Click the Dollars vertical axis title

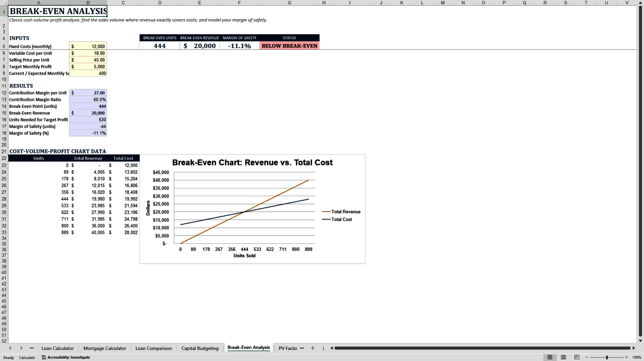(148, 208)
